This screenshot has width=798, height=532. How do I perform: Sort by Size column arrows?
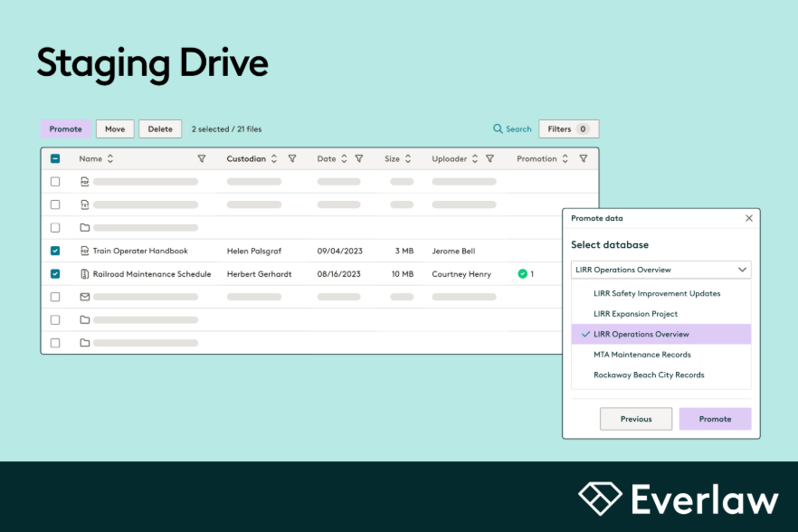tap(408, 159)
